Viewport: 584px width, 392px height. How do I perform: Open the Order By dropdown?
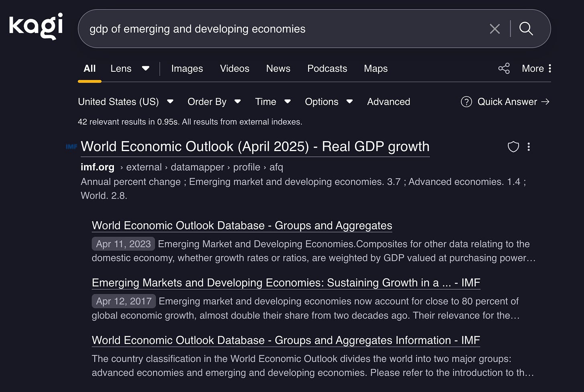click(x=214, y=102)
